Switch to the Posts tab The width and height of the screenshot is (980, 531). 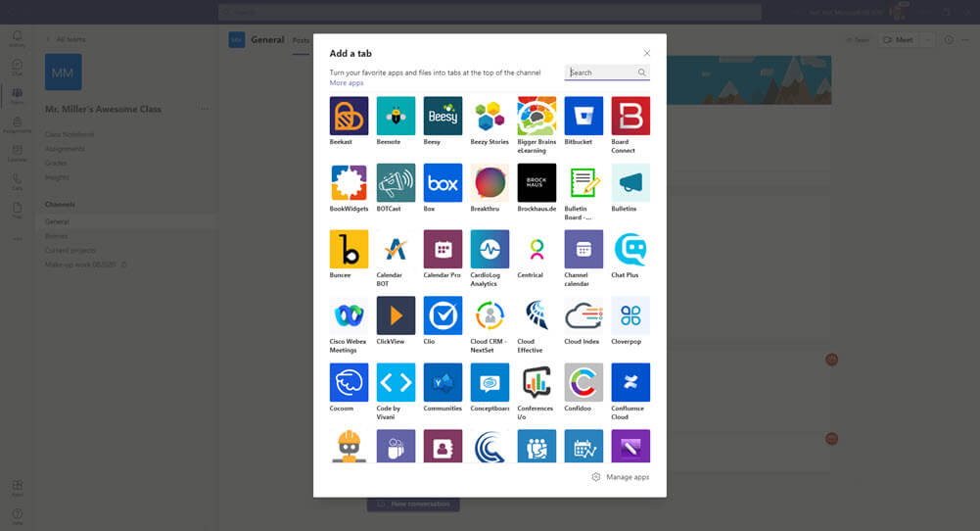pyautogui.click(x=301, y=40)
